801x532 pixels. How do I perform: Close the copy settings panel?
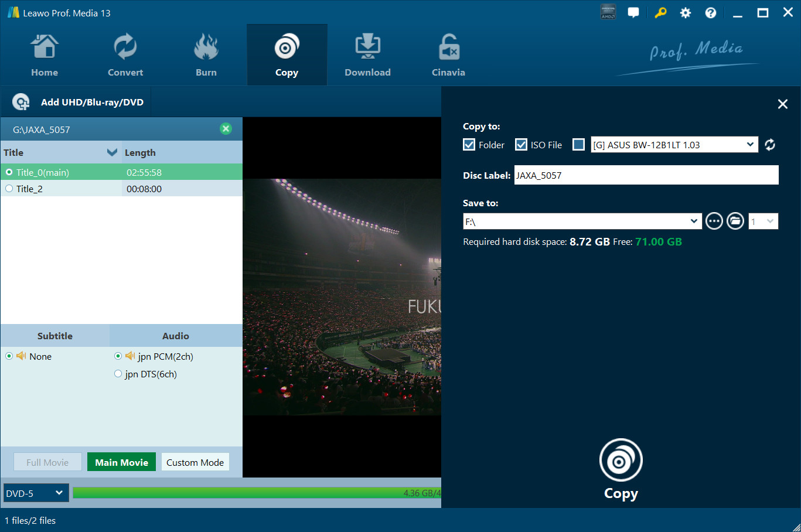[782, 104]
